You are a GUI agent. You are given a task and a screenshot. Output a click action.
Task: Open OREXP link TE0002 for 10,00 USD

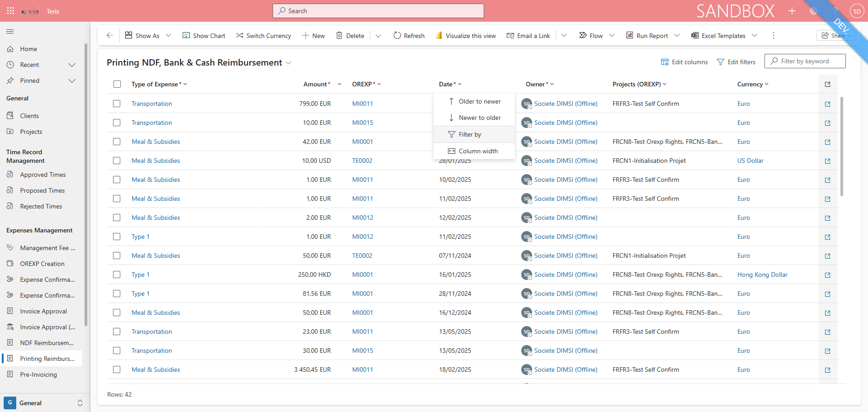tap(362, 161)
